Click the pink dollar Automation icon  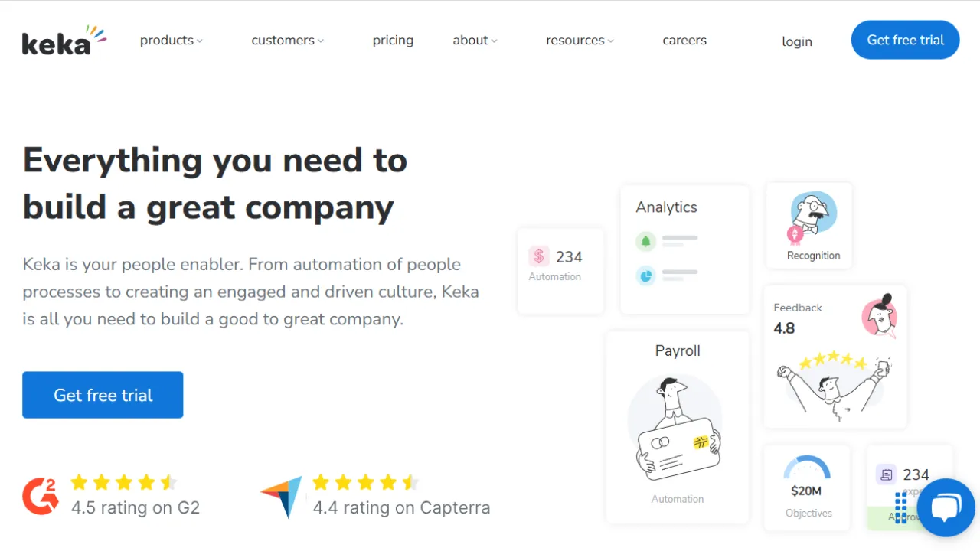[539, 256]
